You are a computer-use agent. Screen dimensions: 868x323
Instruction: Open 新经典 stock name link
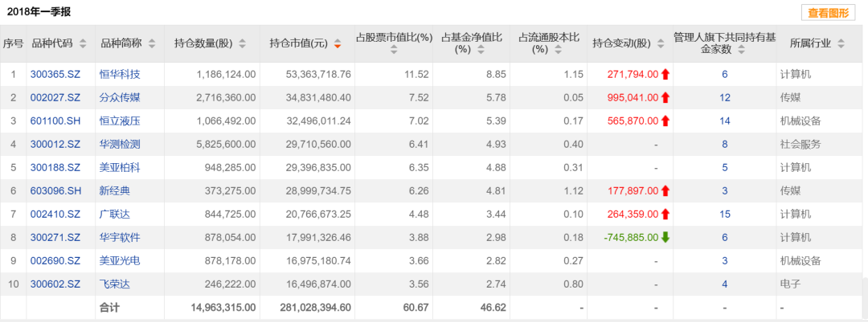pos(115,190)
